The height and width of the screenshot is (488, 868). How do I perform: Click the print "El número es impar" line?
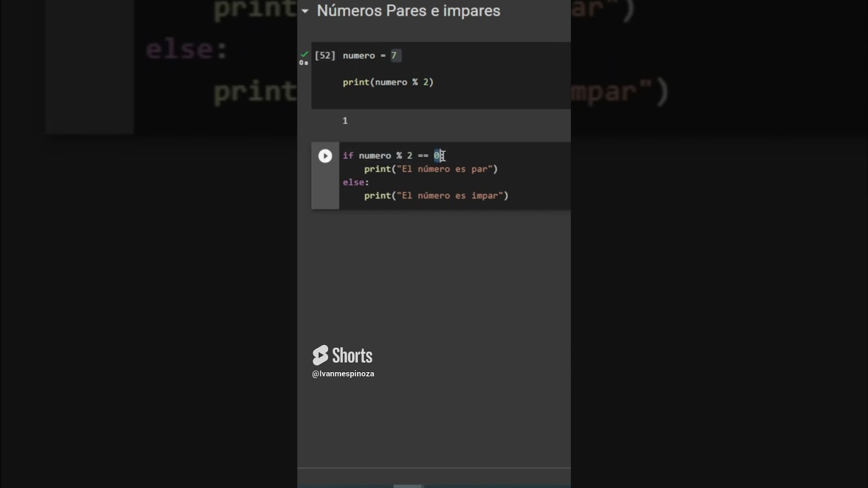point(436,195)
